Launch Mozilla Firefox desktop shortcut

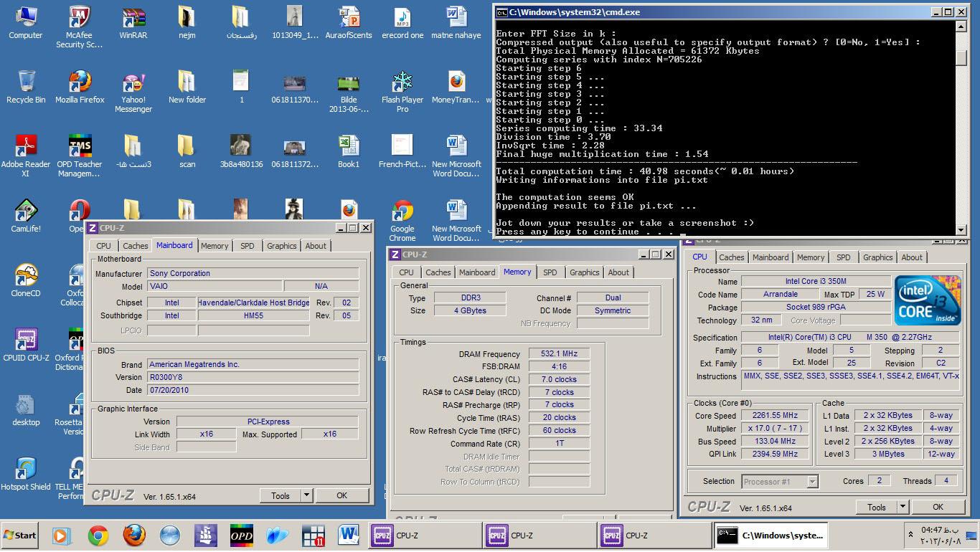[x=80, y=87]
